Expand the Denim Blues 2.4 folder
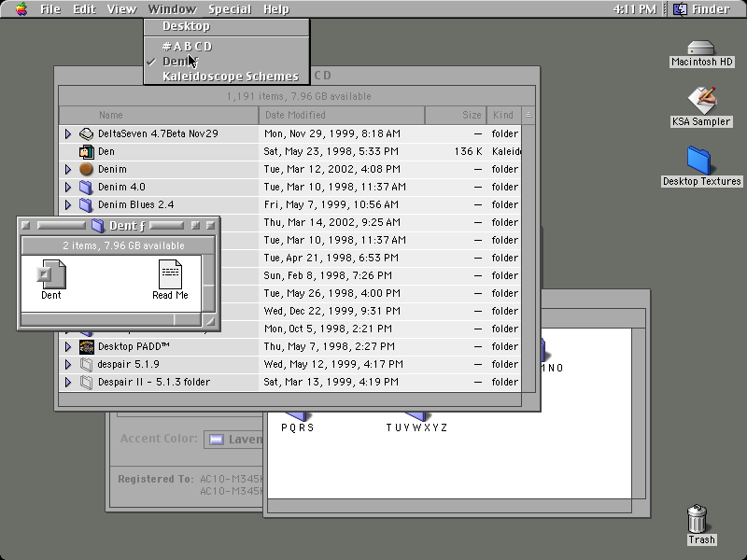Image resolution: width=747 pixels, height=560 pixels. pyautogui.click(x=68, y=204)
